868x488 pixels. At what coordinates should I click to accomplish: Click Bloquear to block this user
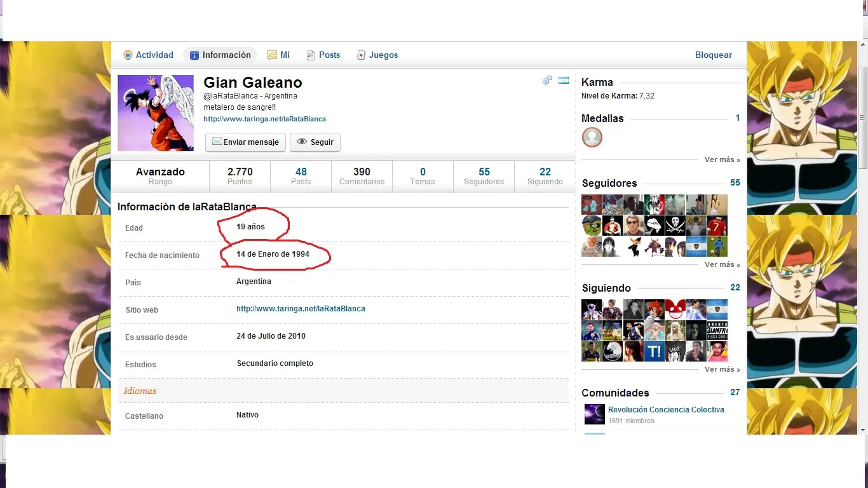tap(714, 55)
